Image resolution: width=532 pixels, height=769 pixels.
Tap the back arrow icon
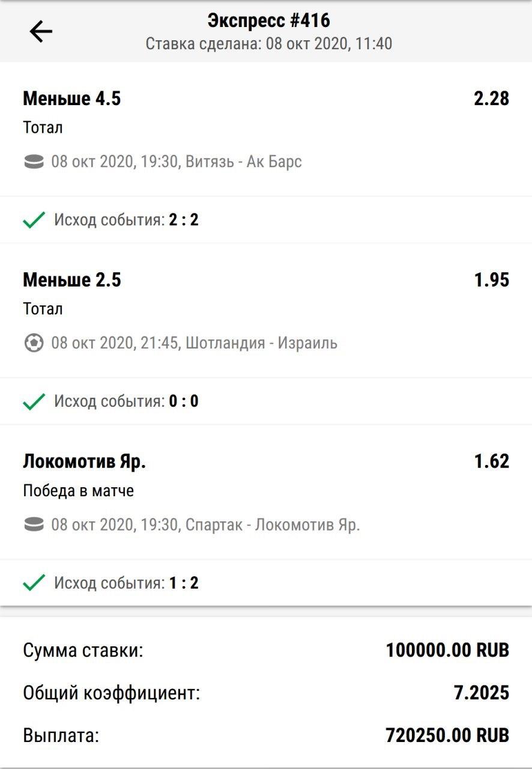41,32
